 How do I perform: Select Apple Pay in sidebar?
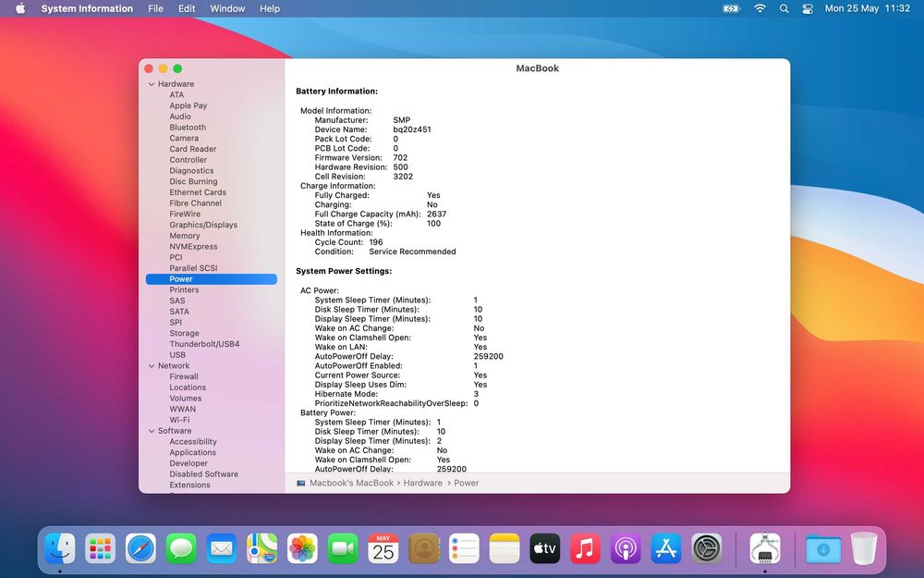[188, 105]
